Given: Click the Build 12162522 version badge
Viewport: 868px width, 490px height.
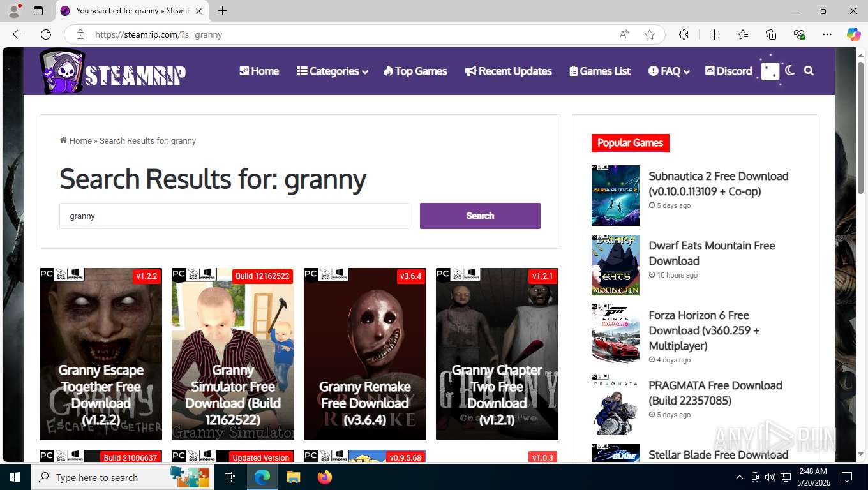Looking at the screenshot, I should click(x=262, y=276).
